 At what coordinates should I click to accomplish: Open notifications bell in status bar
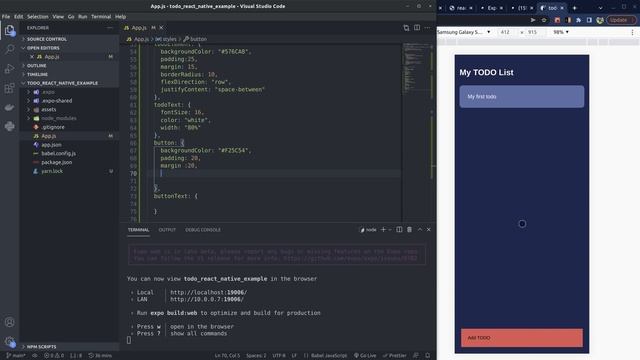pos(427,356)
